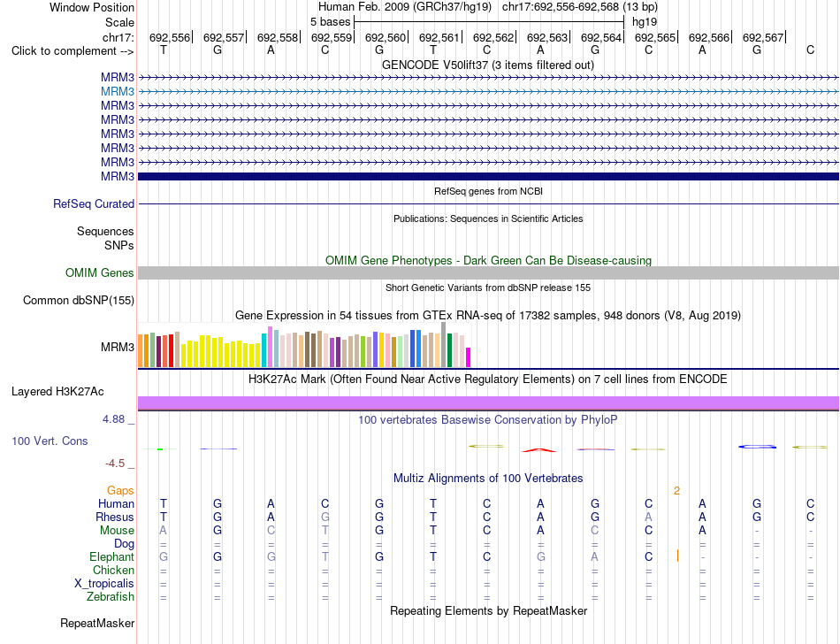The width and height of the screenshot is (840, 644).
Task: Click the green PhyloP conservation mark
Action: coord(160,449)
